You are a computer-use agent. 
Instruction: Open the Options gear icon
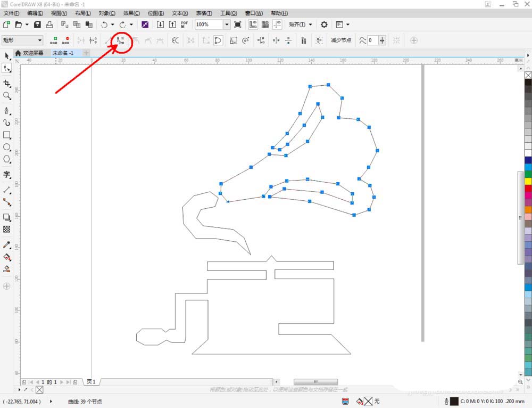324,25
